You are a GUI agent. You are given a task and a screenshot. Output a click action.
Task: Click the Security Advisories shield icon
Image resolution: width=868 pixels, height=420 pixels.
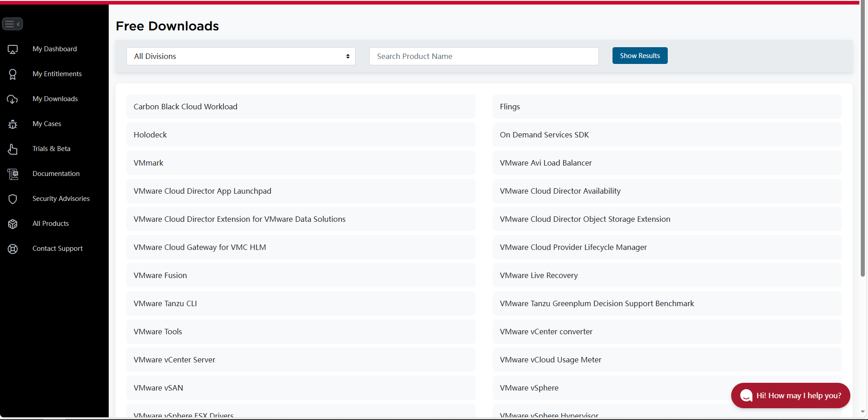[x=13, y=199]
